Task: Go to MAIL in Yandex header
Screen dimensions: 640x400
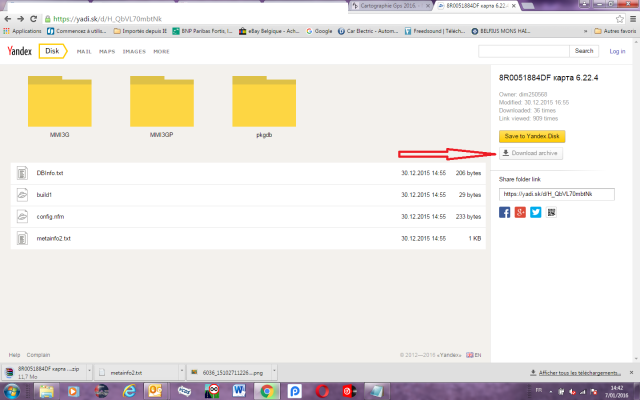Action: 84,50
